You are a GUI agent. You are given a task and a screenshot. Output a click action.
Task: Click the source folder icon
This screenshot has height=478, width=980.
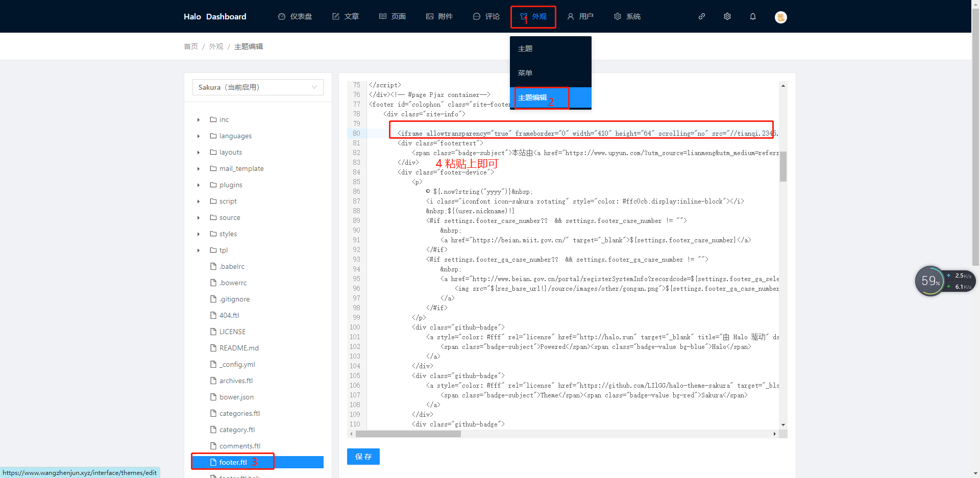point(213,217)
